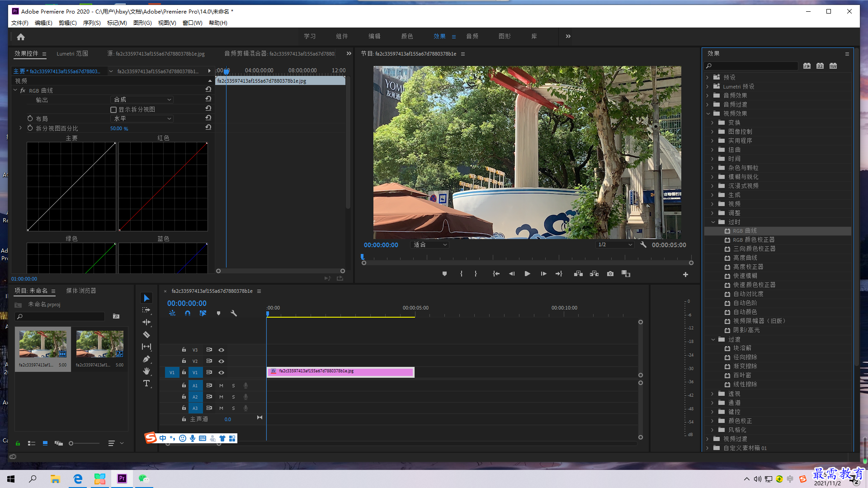Select the Type tool
The width and height of the screenshot is (868, 488).
click(x=146, y=384)
